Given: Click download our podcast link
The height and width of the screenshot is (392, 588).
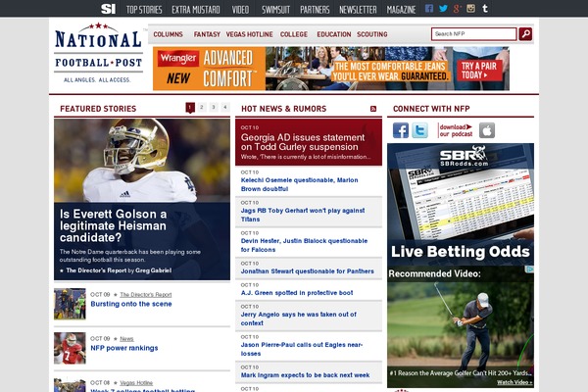Looking at the screenshot, I should (456, 130).
